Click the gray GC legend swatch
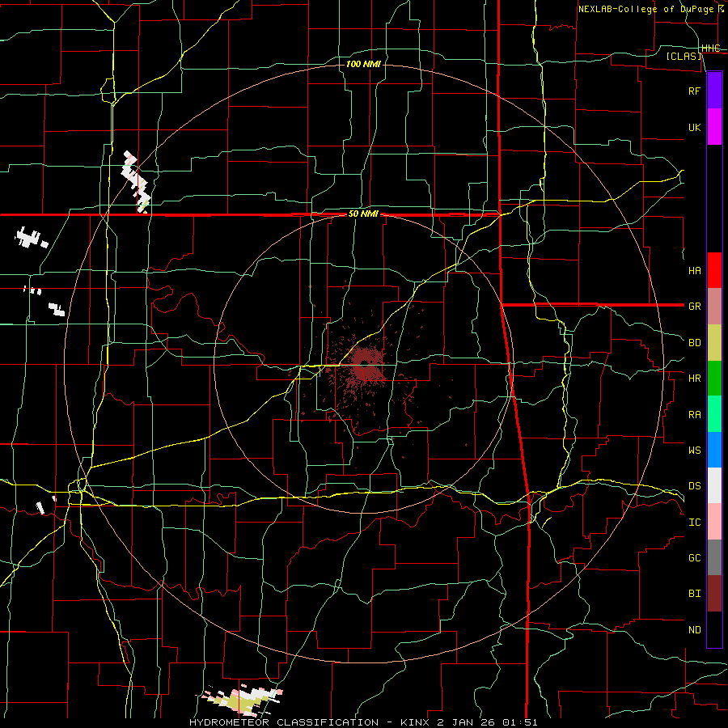 tap(714, 557)
